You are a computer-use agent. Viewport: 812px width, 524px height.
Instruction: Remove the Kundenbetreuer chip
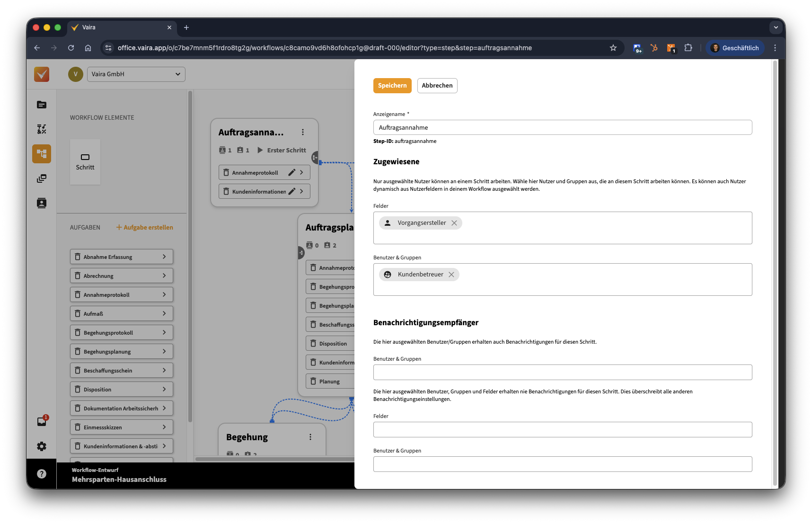click(451, 275)
